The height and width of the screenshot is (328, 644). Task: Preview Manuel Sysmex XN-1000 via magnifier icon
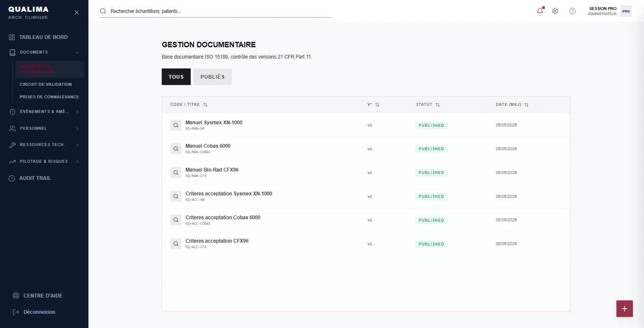point(176,125)
